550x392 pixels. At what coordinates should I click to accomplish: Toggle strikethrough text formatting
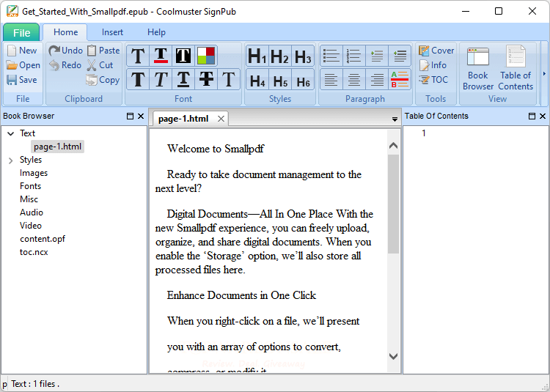point(206,79)
